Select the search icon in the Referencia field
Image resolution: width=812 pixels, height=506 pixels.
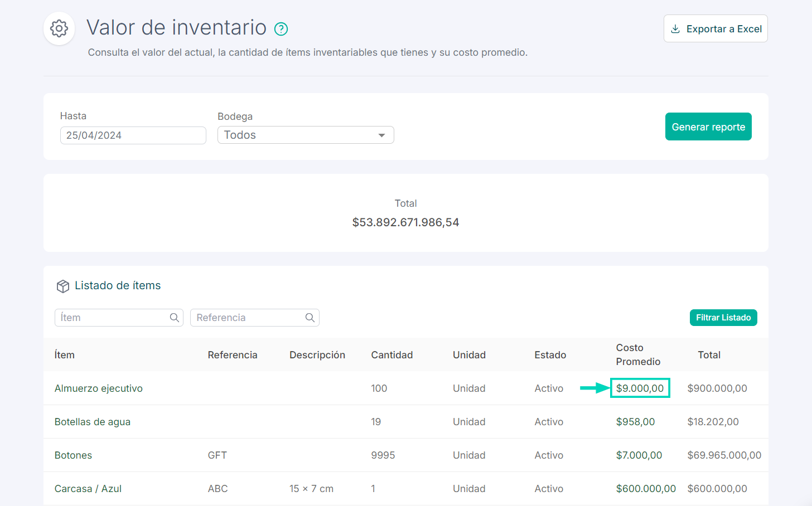click(310, 317)
